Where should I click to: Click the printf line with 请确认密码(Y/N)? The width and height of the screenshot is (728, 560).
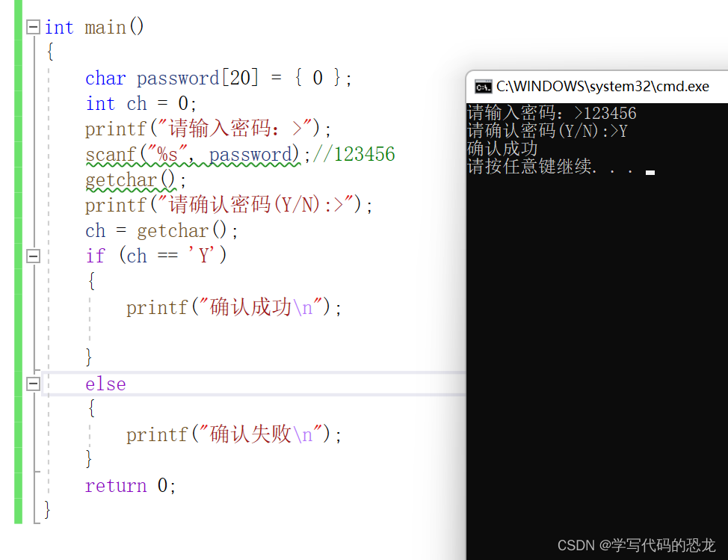229,205
